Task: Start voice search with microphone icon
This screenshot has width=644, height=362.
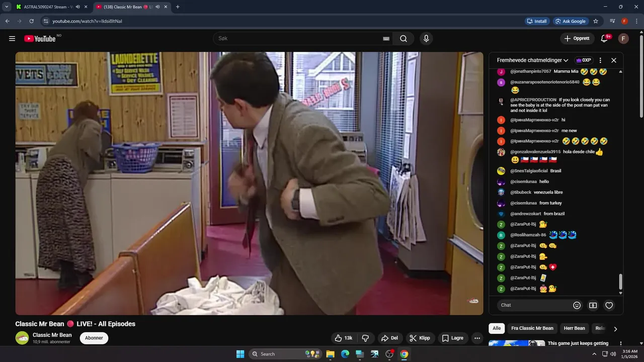Action: 426,39
